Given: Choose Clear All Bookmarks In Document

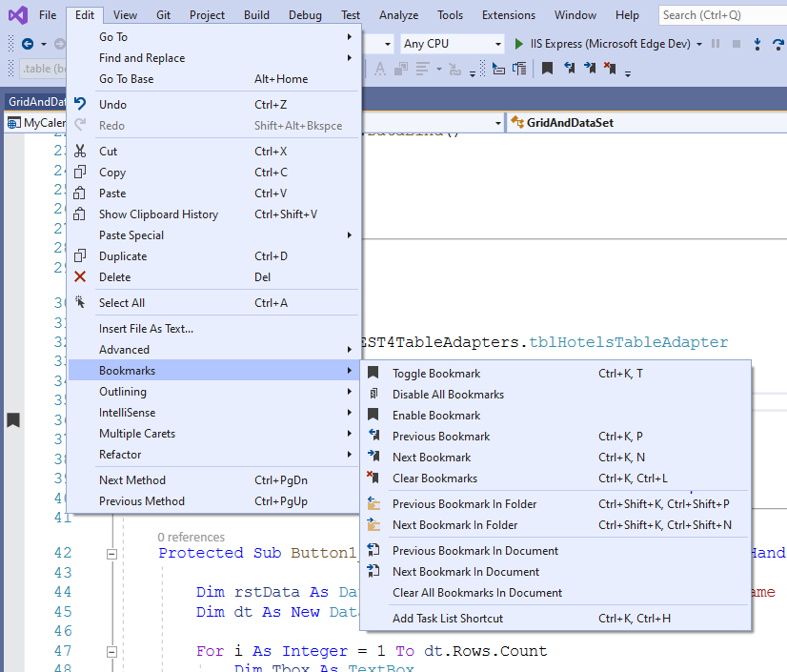Looking at the screenshot, I should click(x=555, y=593).
